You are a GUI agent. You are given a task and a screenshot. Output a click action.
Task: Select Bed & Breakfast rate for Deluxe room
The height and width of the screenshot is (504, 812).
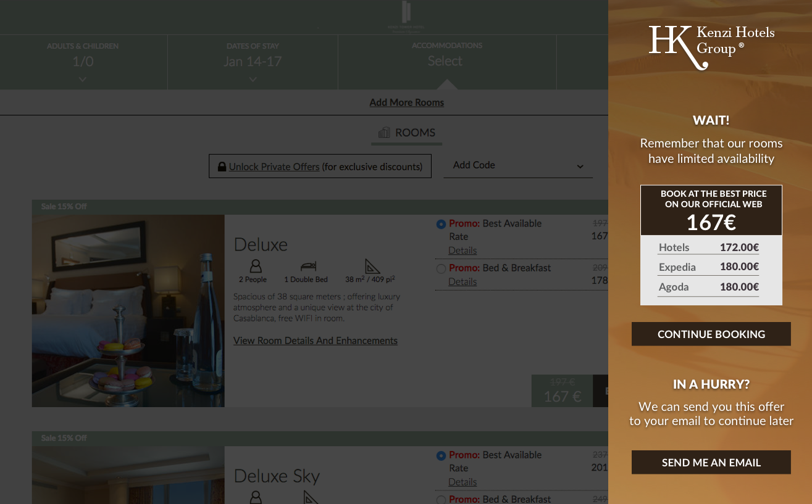441,268
